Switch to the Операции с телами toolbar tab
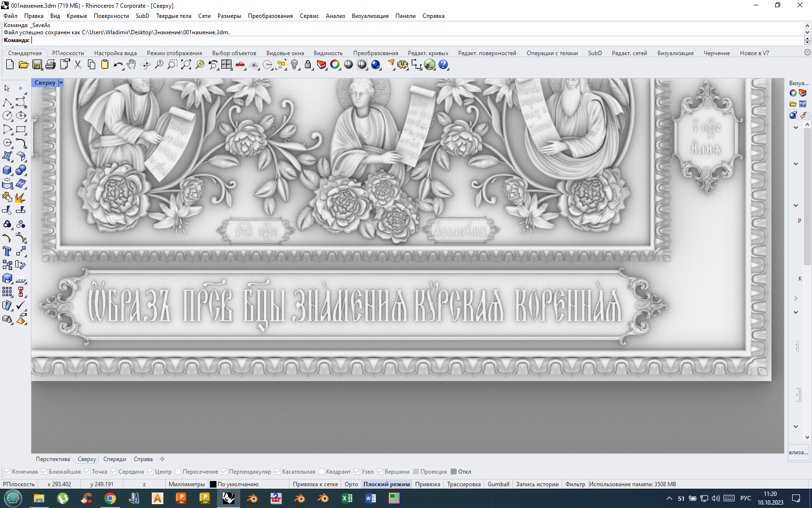The height and width of the screenshot is (508, 812). tap(552, 53)
